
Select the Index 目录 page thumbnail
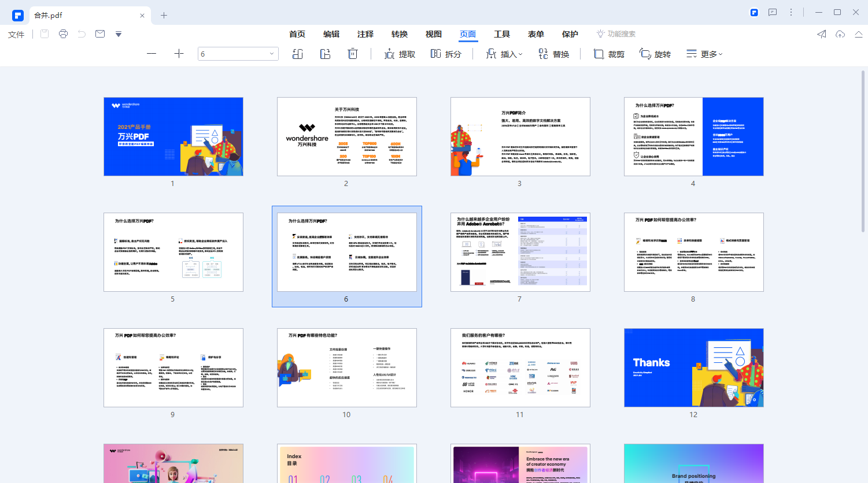[347, 463]
